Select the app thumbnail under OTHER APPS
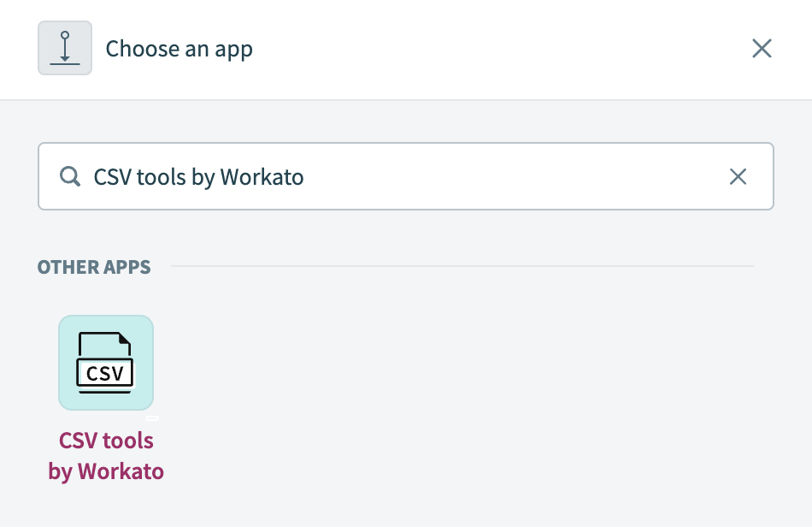812x527 pixels. [106, 363]
